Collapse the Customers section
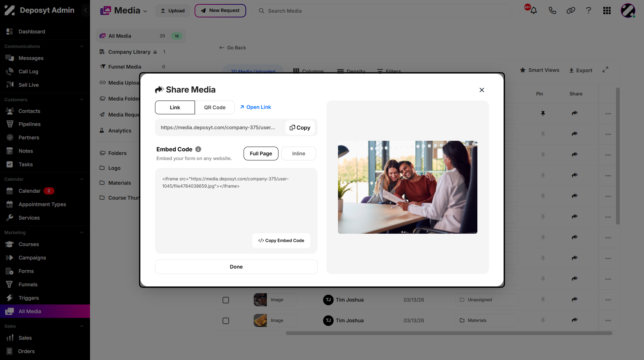Screen dimensions: 644x360 pos(82,100)
